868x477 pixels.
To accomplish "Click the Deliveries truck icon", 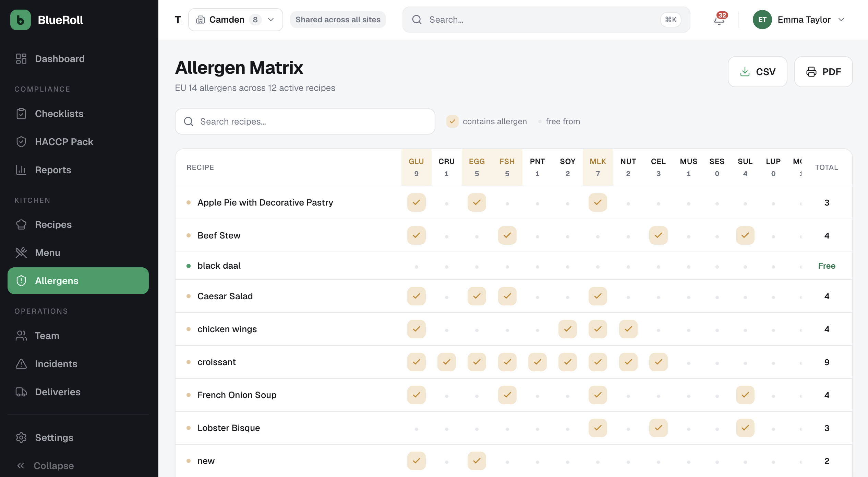I will [21, 392].
